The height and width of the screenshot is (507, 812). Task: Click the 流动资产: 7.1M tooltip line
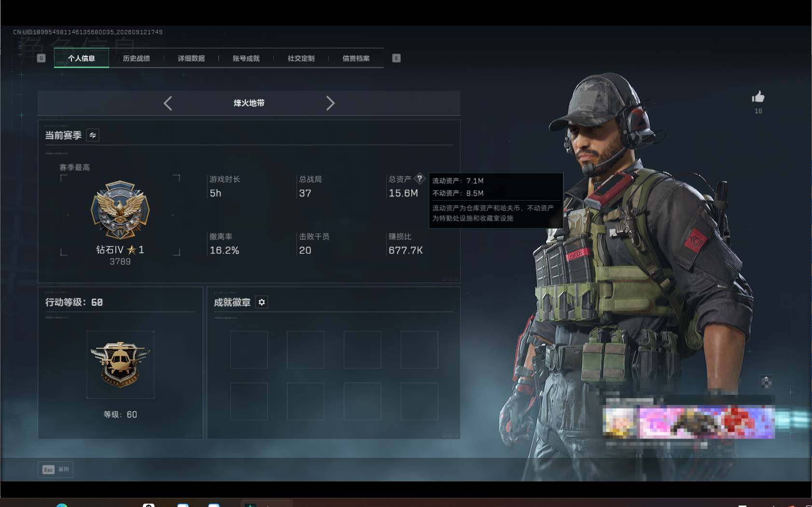[458, 181]
